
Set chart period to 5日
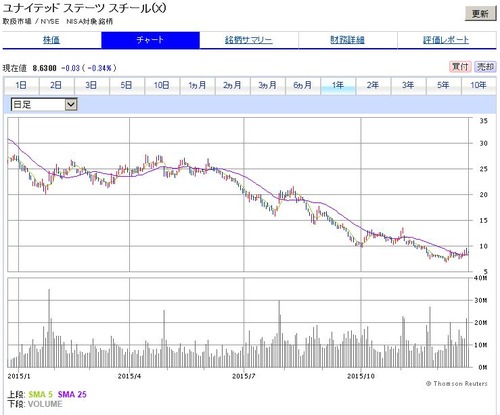pos(126,86)
